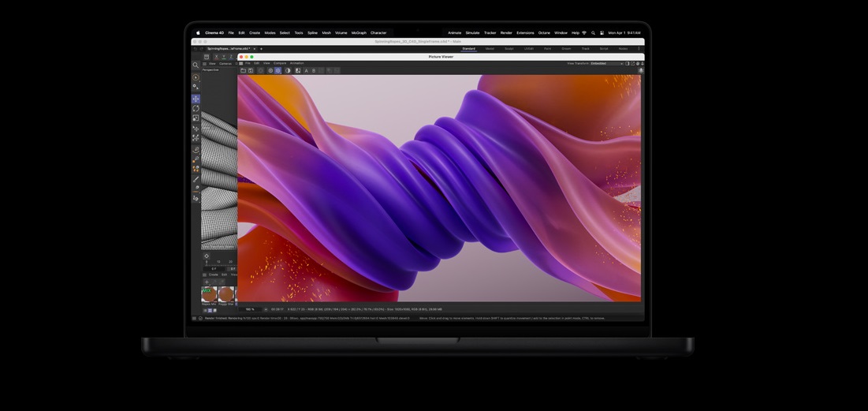The width and height of the screenshot is (868, 411).
Task: Select the Move tool in left toolbar
Action: pyautogui.click(x=196, y=99)
